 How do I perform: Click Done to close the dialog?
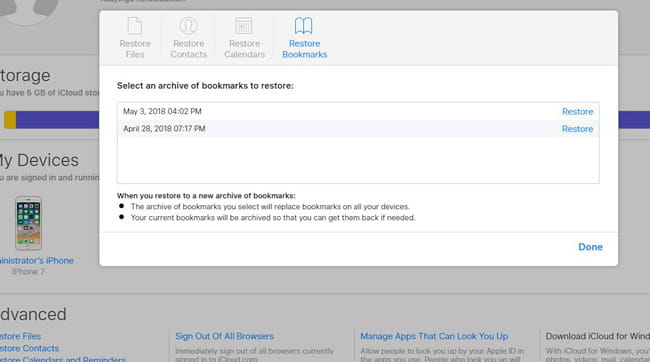tap(590, 247)
